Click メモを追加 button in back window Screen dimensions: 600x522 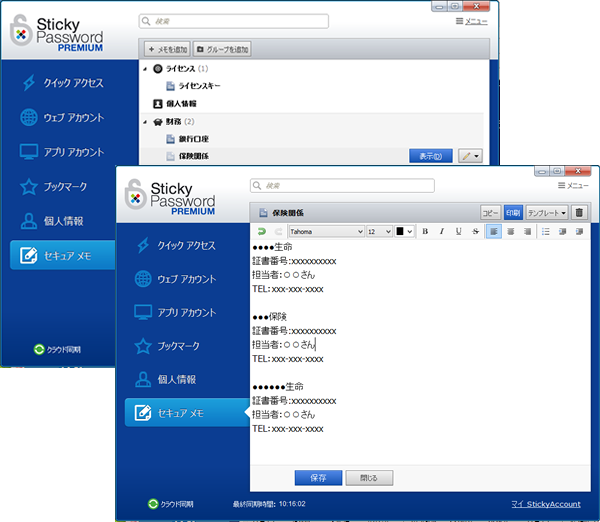168,49
